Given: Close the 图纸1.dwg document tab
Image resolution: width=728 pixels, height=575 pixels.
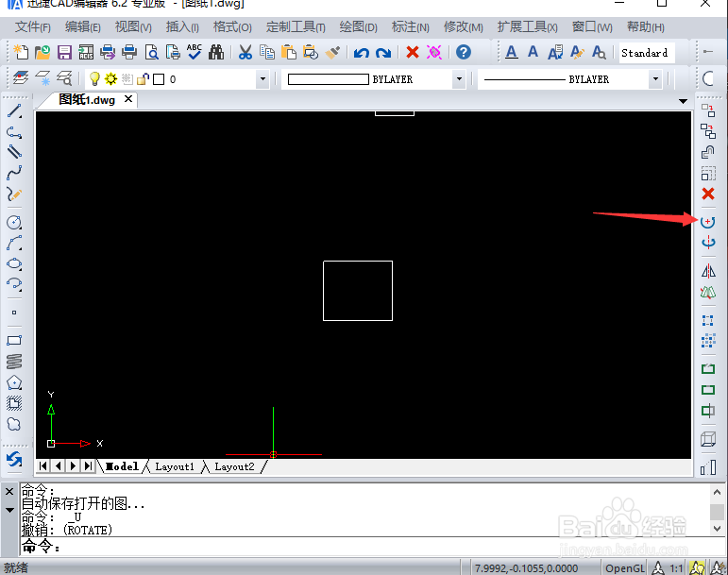Looking at the screenshot, I should click(128, 99).
